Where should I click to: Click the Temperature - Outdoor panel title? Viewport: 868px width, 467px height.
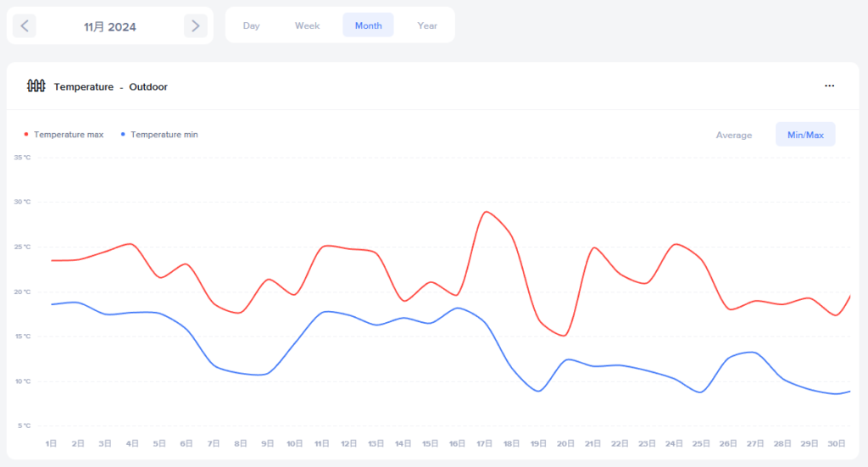click(x=110, y=86)
